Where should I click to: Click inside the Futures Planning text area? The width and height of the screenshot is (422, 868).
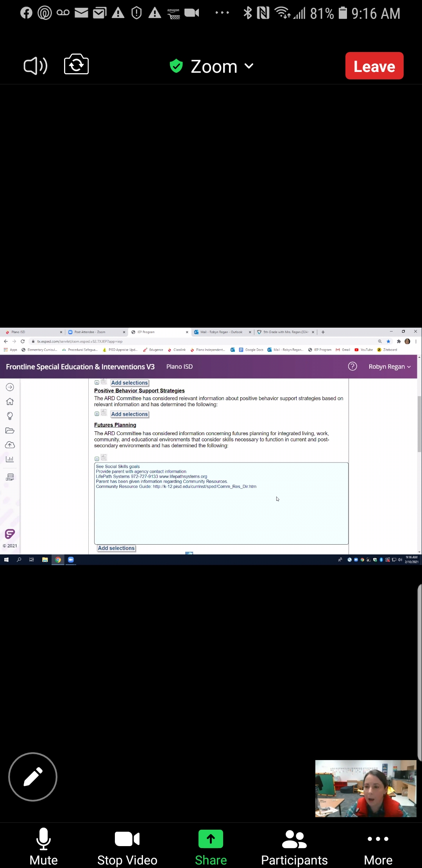tap(221, 512)
